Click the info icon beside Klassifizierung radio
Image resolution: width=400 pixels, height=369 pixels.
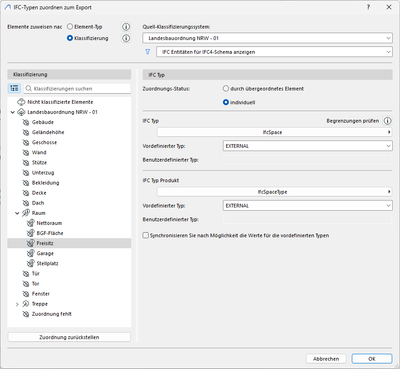pos(126,38)
